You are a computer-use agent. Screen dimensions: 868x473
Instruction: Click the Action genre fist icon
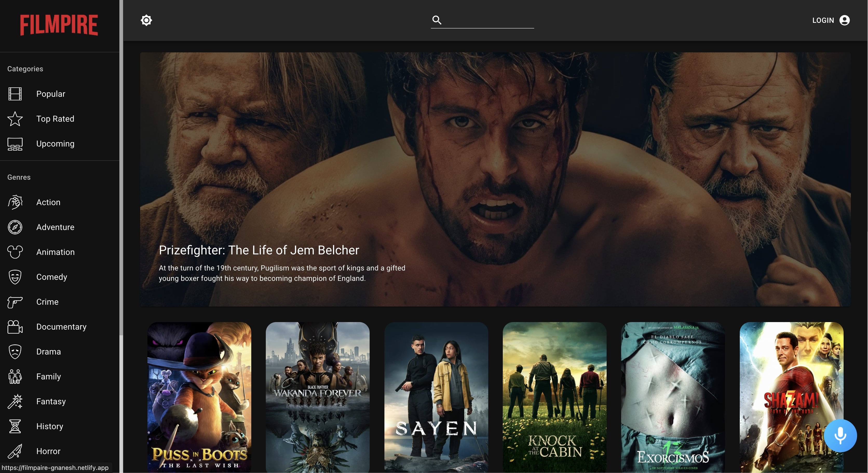pyautogui.click(x=15, y=202)
